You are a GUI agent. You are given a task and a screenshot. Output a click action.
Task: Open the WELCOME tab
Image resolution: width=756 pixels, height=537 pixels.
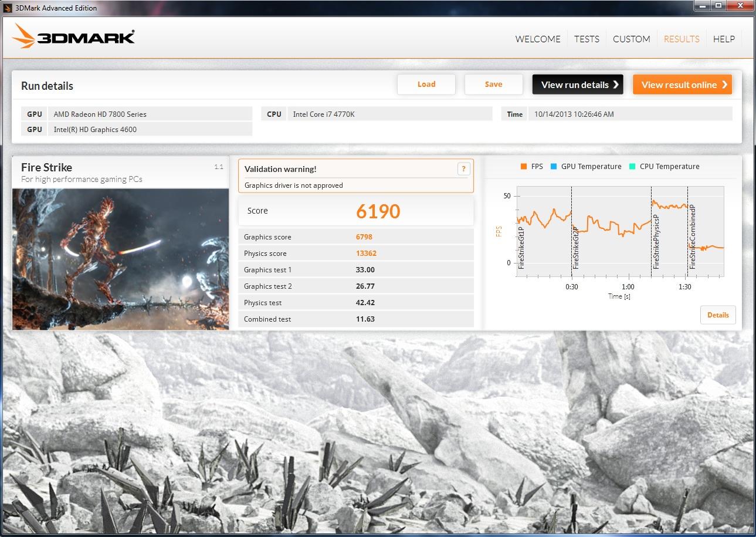point(538,39)
